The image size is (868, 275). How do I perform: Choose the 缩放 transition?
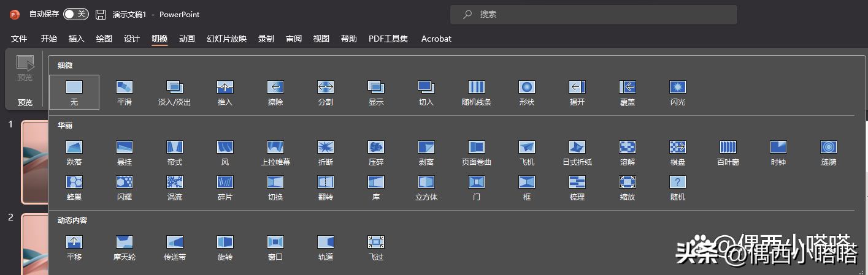(x=628, y=188)
